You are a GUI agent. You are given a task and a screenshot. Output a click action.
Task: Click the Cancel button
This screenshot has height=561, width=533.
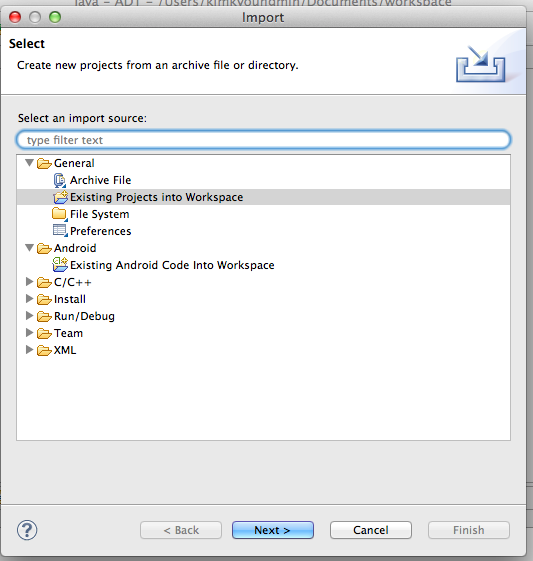pyautogui.click(x=371, y=530)
